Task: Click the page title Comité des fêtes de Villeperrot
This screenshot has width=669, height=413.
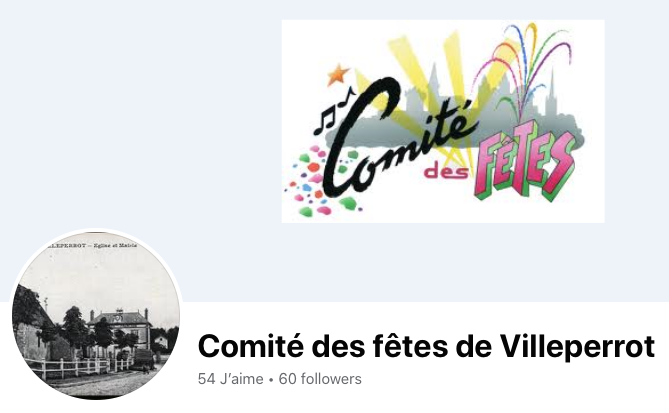Action: pyautogui.click(x=426, y=346)
